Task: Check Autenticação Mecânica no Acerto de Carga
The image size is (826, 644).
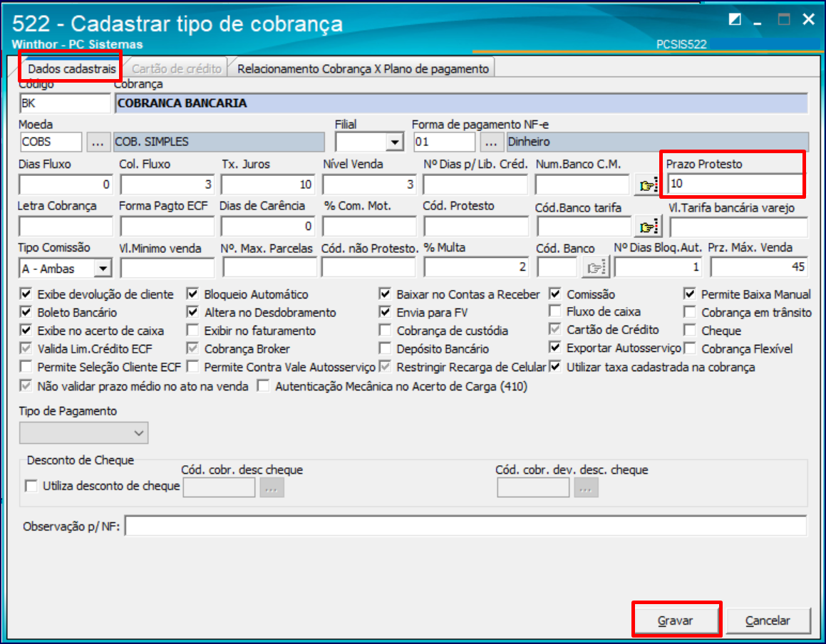Action: point(264,386)
